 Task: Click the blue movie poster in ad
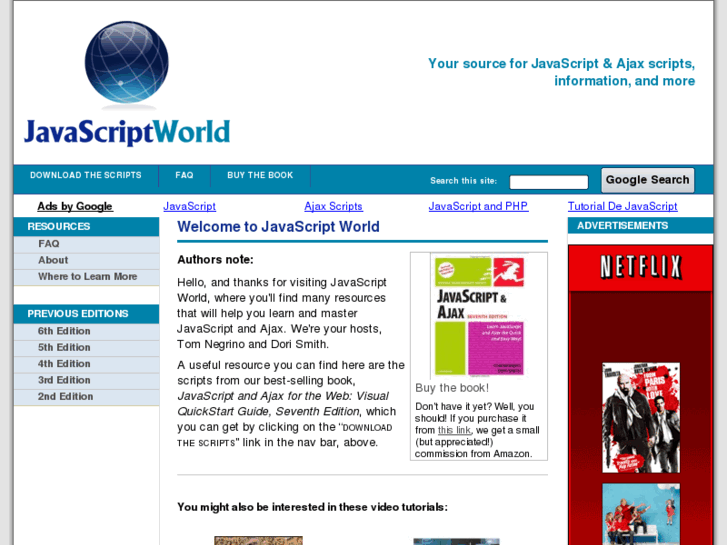click(x=641, y=514)
